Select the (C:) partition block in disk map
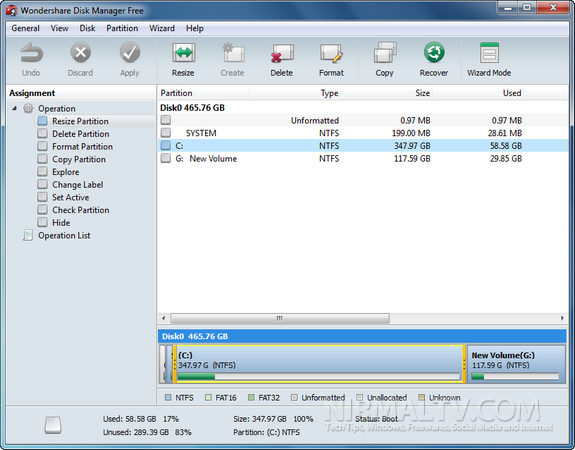575x450 pixels. coord(319,364)
